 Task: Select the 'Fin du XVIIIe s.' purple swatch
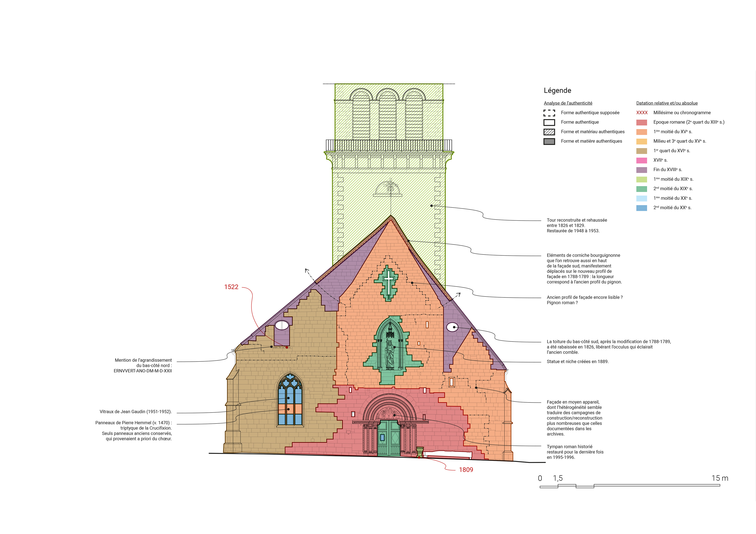[641, 170]
